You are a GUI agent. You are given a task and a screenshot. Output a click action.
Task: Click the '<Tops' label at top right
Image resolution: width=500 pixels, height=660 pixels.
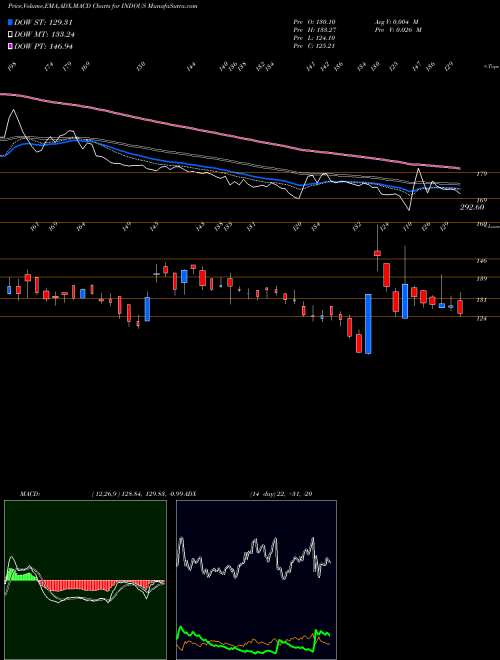point(491,67)
